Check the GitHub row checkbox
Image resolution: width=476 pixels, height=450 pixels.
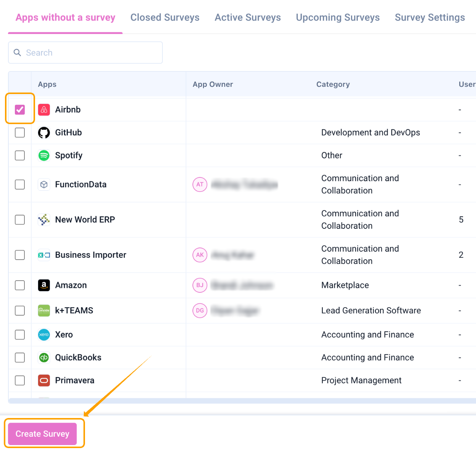click(20, 132)
